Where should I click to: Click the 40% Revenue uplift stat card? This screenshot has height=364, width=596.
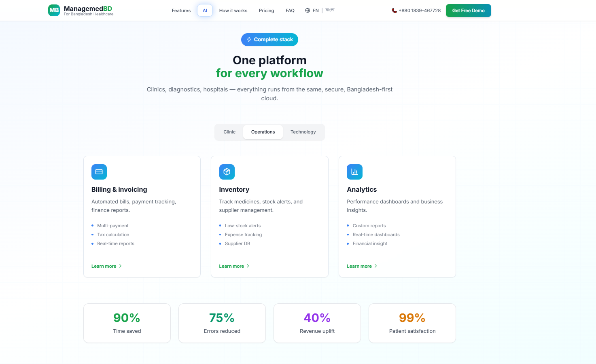(x=317, y=323)
